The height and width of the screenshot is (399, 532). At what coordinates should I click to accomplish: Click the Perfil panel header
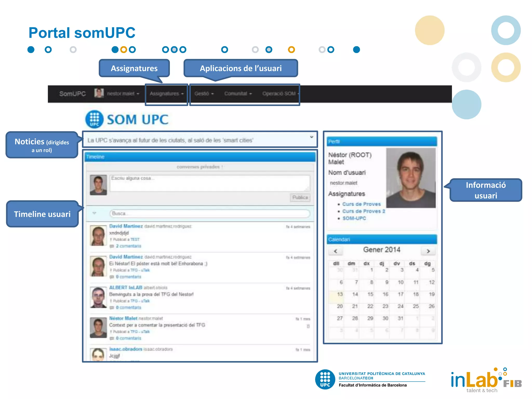tap(382, 142)
